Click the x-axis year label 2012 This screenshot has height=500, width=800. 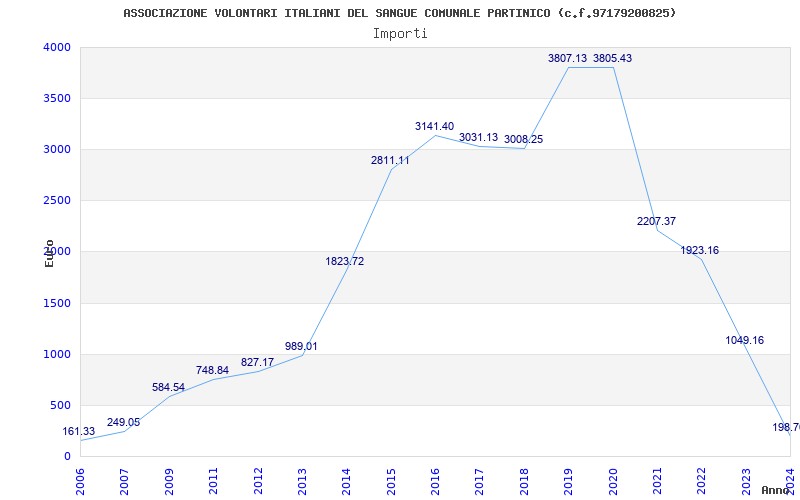click(258, 481)
